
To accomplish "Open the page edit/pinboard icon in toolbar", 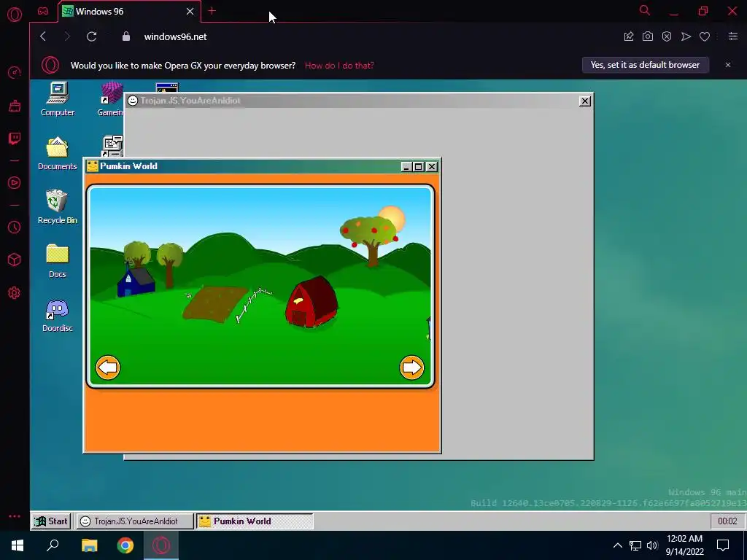I will (629, 36).
